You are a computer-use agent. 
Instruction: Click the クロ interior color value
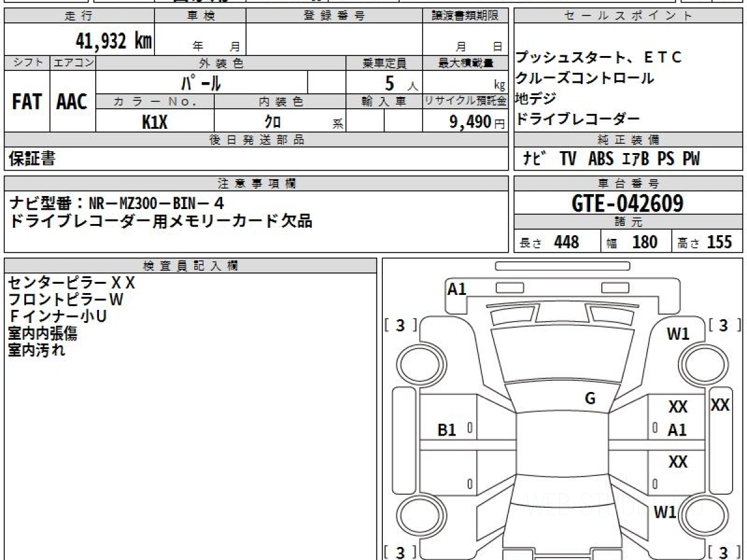273,122
